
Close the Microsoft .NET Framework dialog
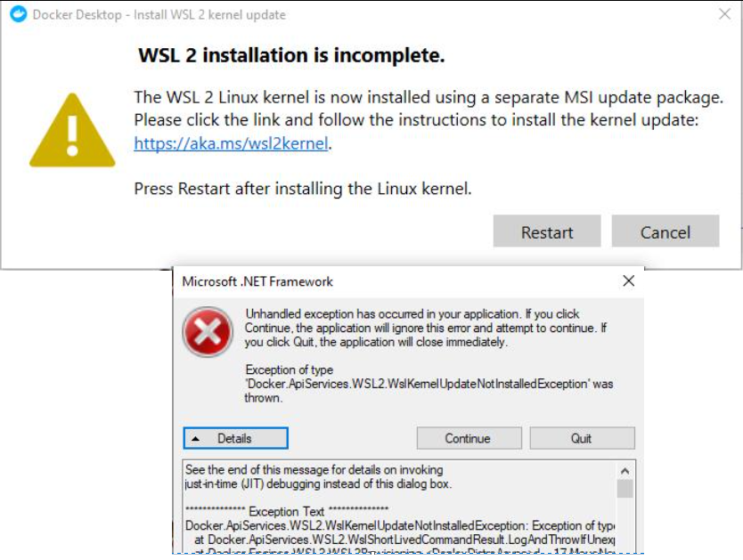coord(628,281)
